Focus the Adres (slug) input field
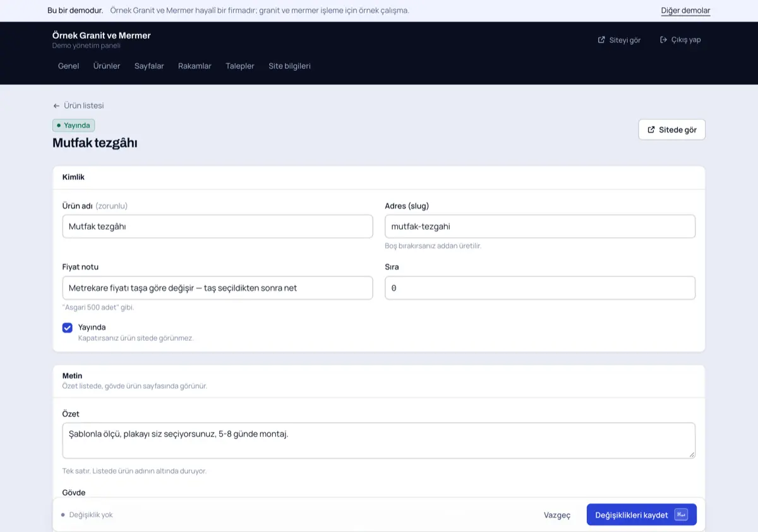The height and width of the screenshot is (532, 758). (540, 227)
